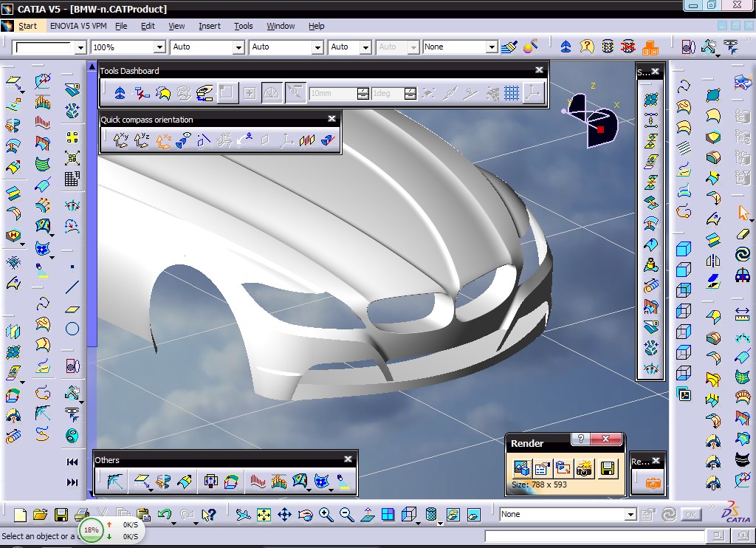
Task: Click the 1deg spinner arrows
Action: pos(410,93)
